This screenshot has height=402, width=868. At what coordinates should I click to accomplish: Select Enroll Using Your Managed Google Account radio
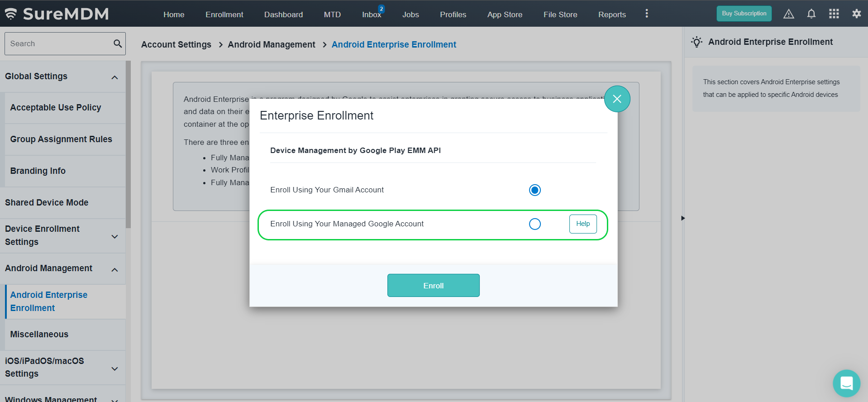click(535, 224)
